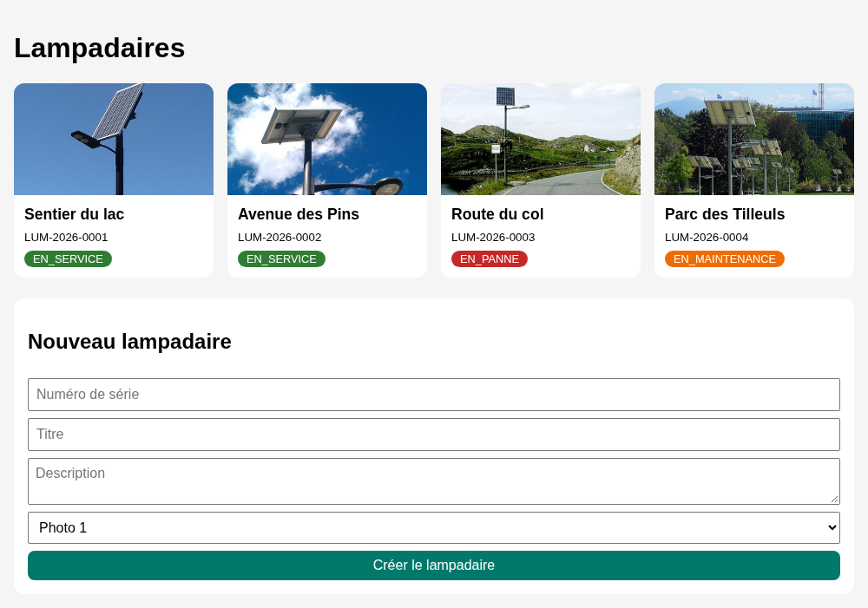
Task: Select serial number LUM-2026-0002
Action: (279, 238)
